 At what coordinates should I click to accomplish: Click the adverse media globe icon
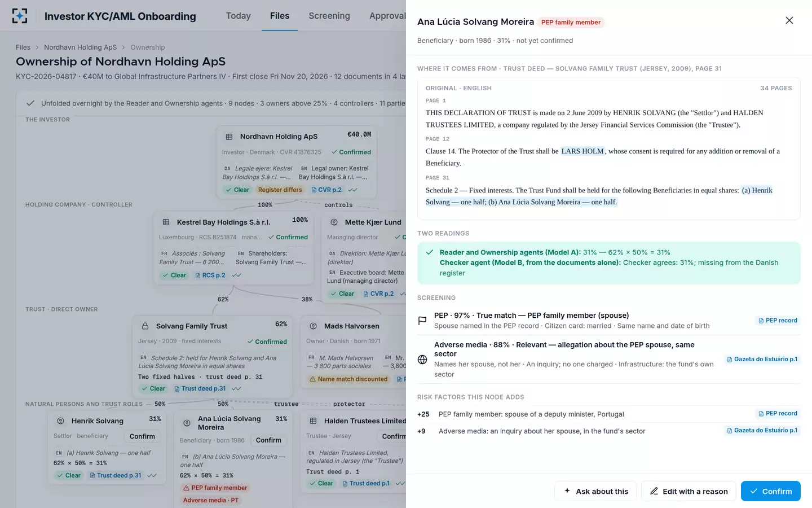tap(422, 360)
